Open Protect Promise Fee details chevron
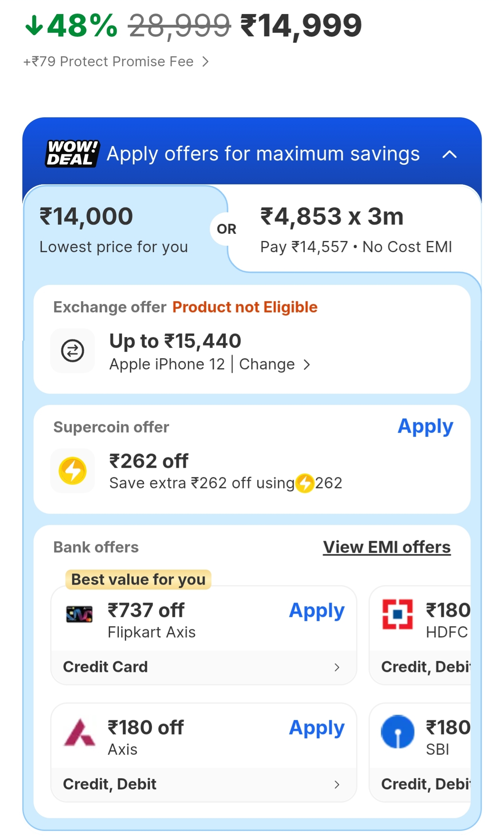Screen dimensions: 504x840 [x=206, y=62]
